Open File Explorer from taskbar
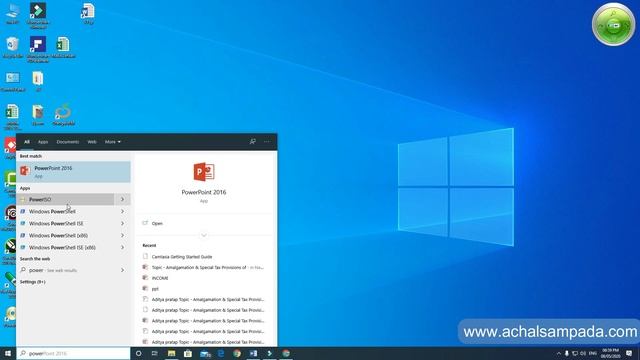This screenshot has width=640, height=360. coord(171,353)
